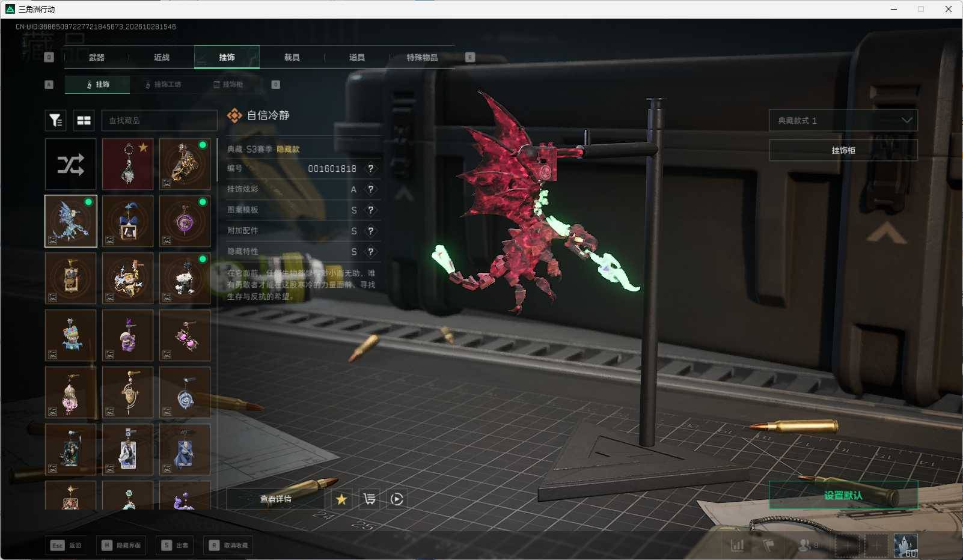Click the shuffle random charm tile

pyautogui.click(x=70, y=164)
